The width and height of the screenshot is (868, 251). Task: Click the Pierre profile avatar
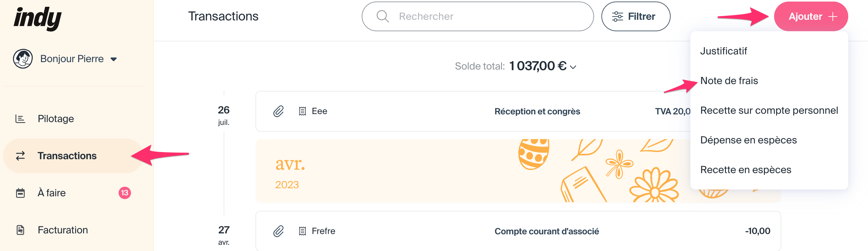click(23, 59)
